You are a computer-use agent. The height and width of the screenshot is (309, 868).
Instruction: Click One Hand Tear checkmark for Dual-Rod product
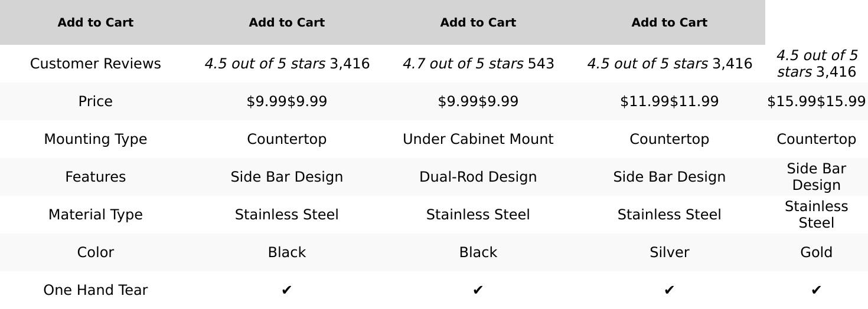[478, 290]
